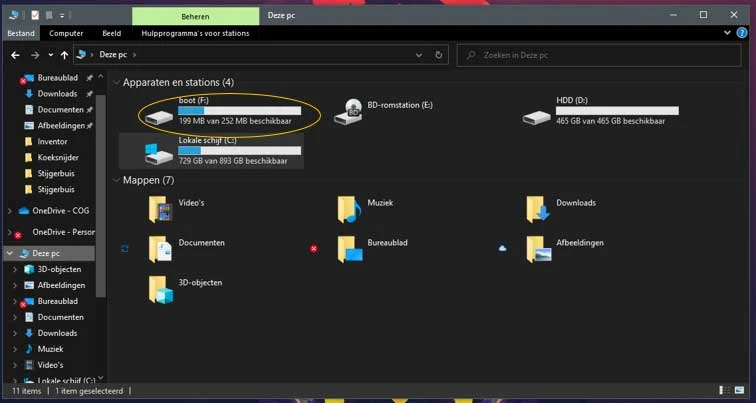Switch to the Beeld ribbon tab

tap(111, 33)
